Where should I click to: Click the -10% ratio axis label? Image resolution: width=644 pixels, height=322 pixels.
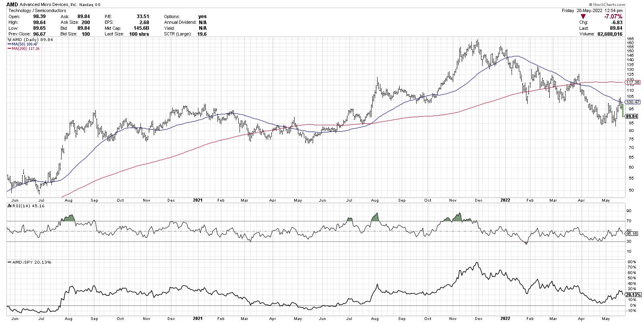tap(631, 311)
